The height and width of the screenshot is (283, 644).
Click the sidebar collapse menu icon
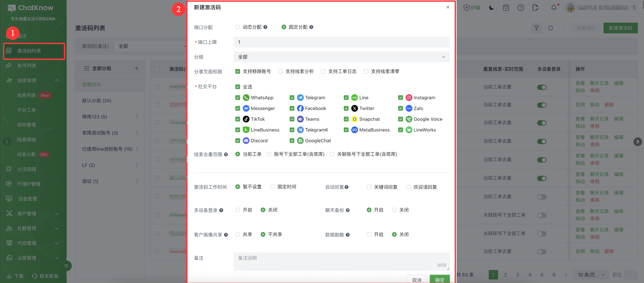[x=66, y=266]
